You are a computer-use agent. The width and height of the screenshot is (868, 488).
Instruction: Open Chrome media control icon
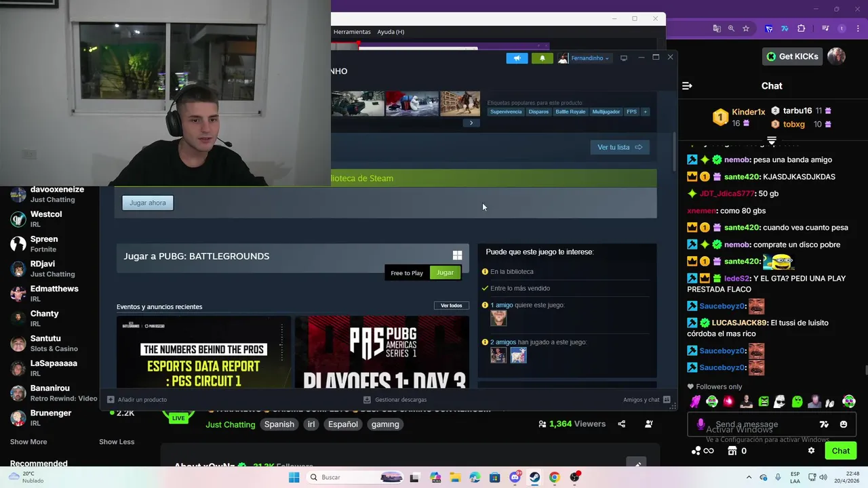point(825,28)
